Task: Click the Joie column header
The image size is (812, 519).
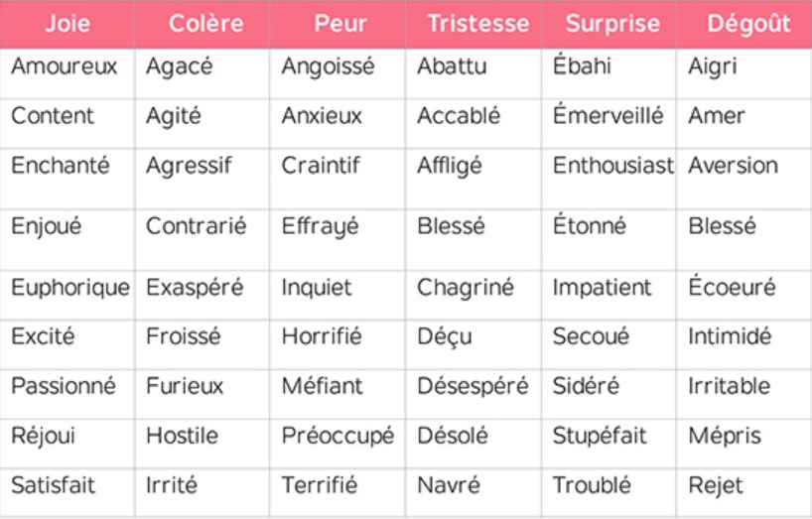Action: click(x=67, y=24)
